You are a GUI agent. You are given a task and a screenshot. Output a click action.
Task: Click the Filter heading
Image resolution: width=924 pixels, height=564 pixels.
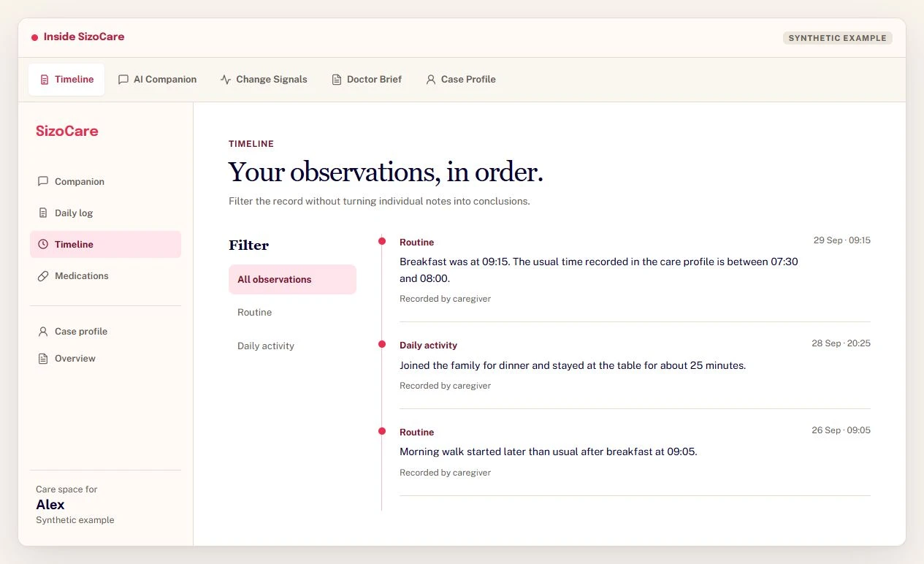pos(248,245)
